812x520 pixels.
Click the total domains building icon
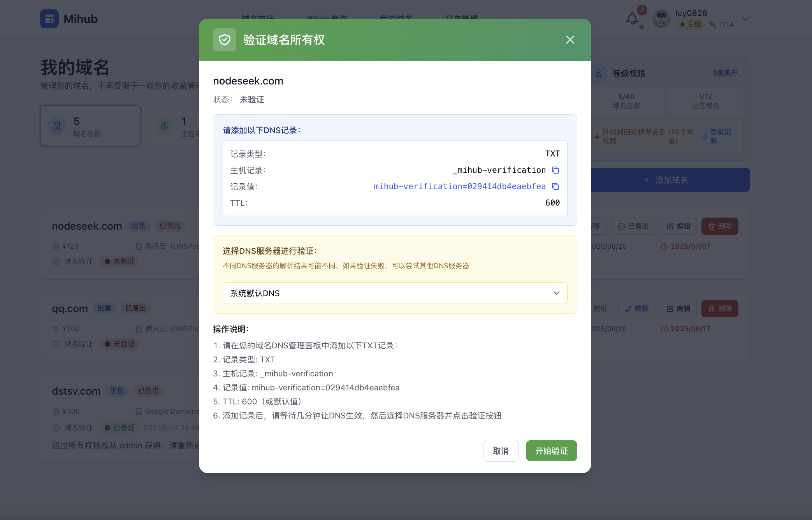click(x=57, y=126)
